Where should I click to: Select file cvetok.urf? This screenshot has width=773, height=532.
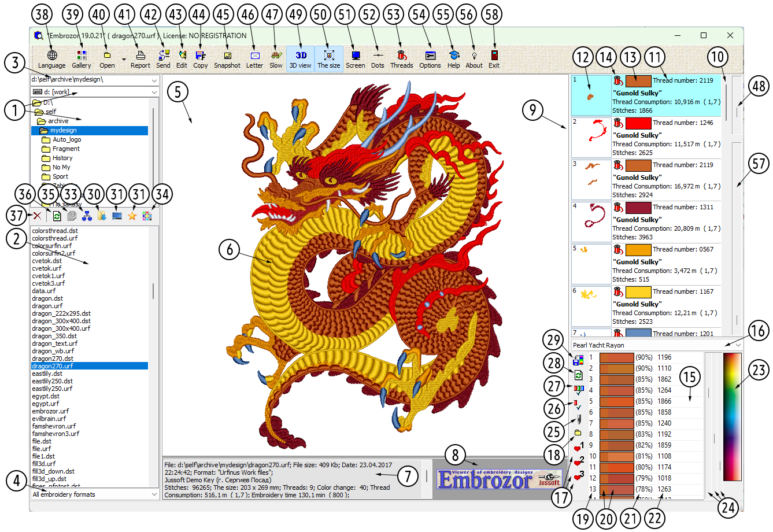tap(47, 268)
